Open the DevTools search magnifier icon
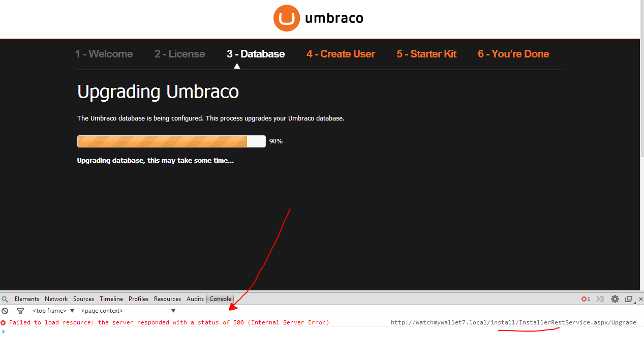 (5, 299)
